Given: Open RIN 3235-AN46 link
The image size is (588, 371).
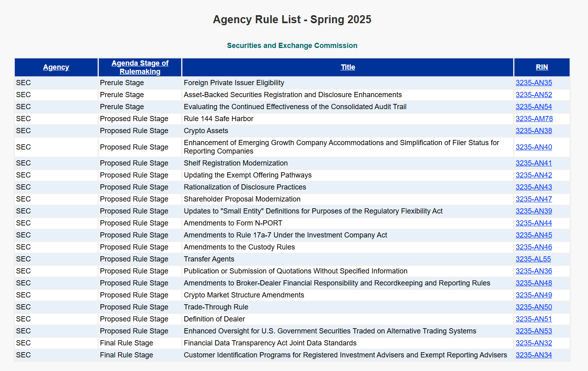Looking at the screenshot, I should click(x=534, y=247).
